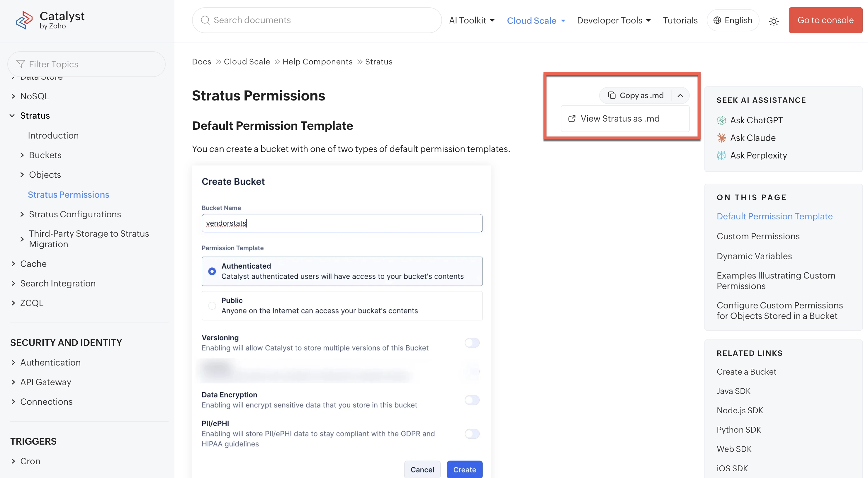Screen dimensions: 868x478
Task: Enable the PII/ePHI toggle
Action: pos(472,433)
